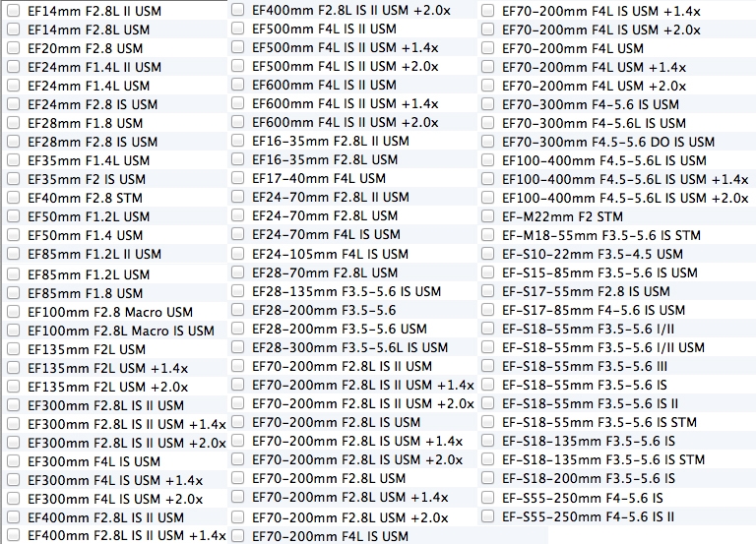This screenshot has height=544, width=756.
Task: Check EF70-200mm F2.8L USM +1.4x checkbox
Action: pos(237,497)
